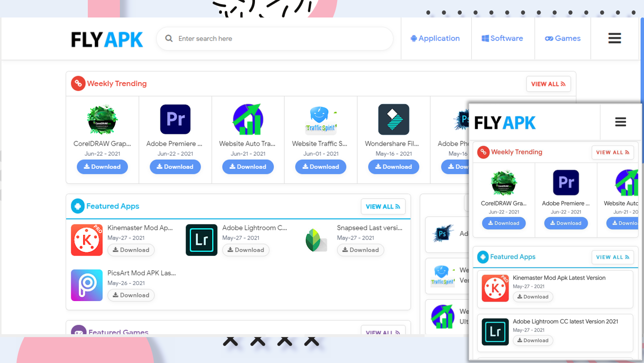Download CorelDRAW in mobile preview
Screen dimensions: 644x363
tap(504, 223)
